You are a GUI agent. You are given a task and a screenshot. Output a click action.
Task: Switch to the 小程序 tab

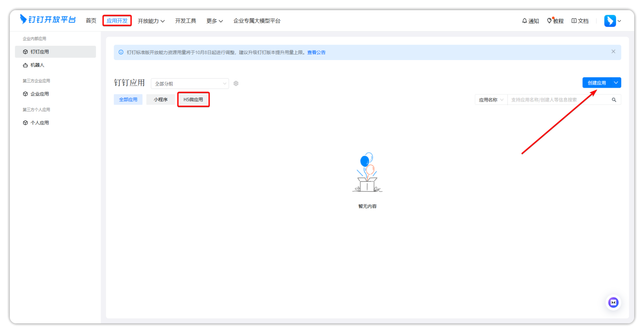click(160, 99)
